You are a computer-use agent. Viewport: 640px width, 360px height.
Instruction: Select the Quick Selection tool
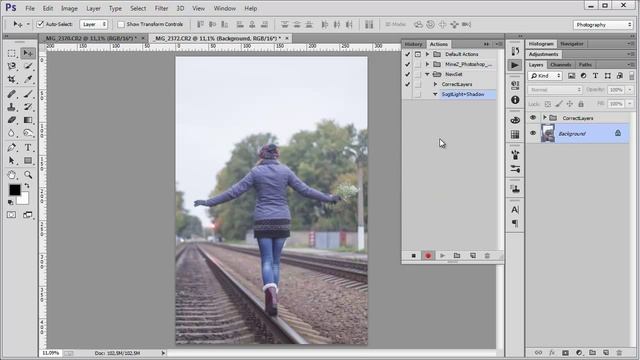[28, 66]
